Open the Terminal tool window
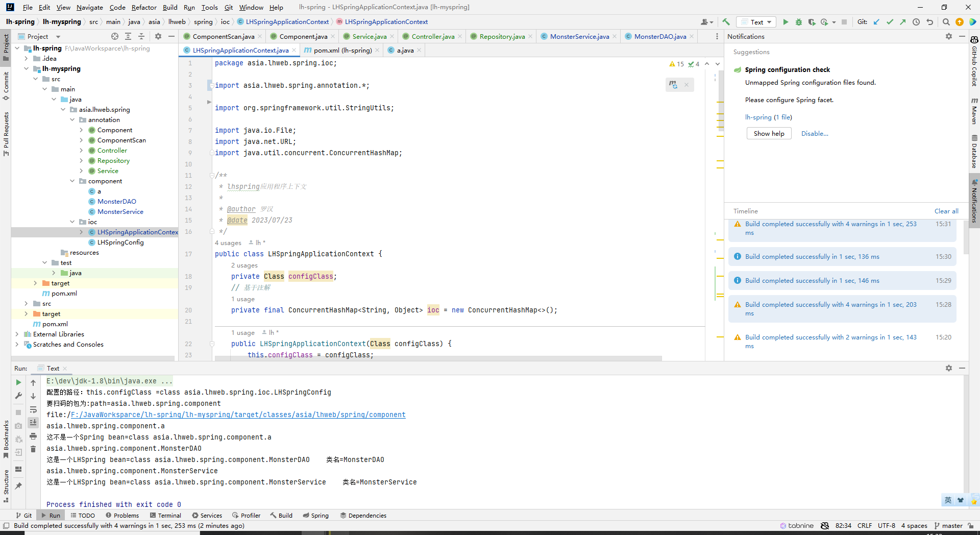 click(165, 516)
